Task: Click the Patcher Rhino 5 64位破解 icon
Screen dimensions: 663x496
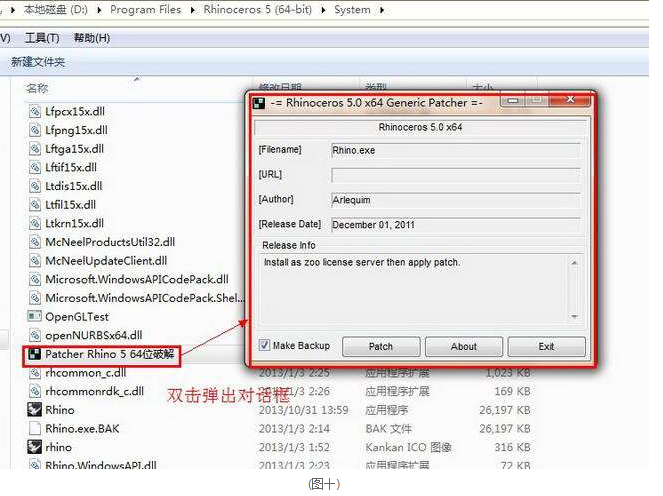Action: point(35,354)
